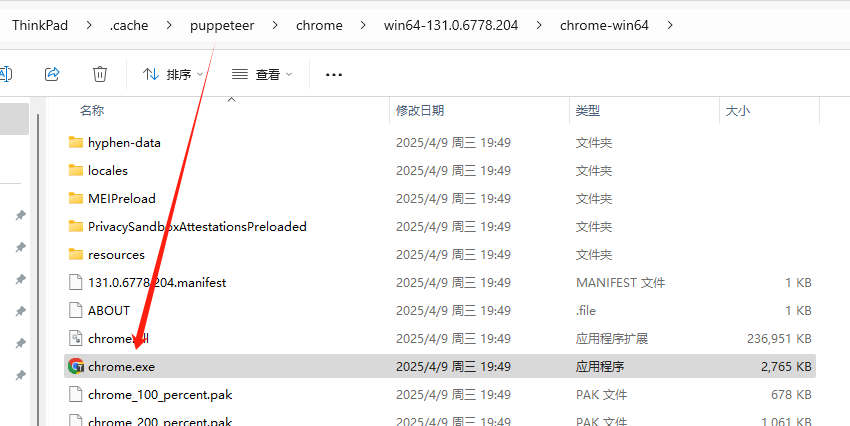The height and width of the screenshot is (426, 850).
Task: Click win64-131.0.6778.204 breadcrumb segment
Action: tap(450, 25)
